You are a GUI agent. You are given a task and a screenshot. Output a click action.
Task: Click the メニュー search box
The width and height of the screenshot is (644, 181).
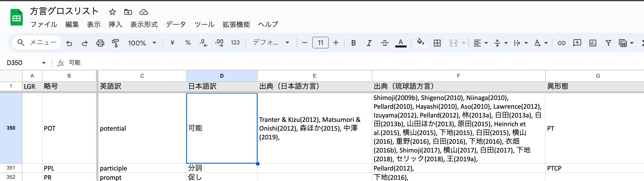(37, 43)
